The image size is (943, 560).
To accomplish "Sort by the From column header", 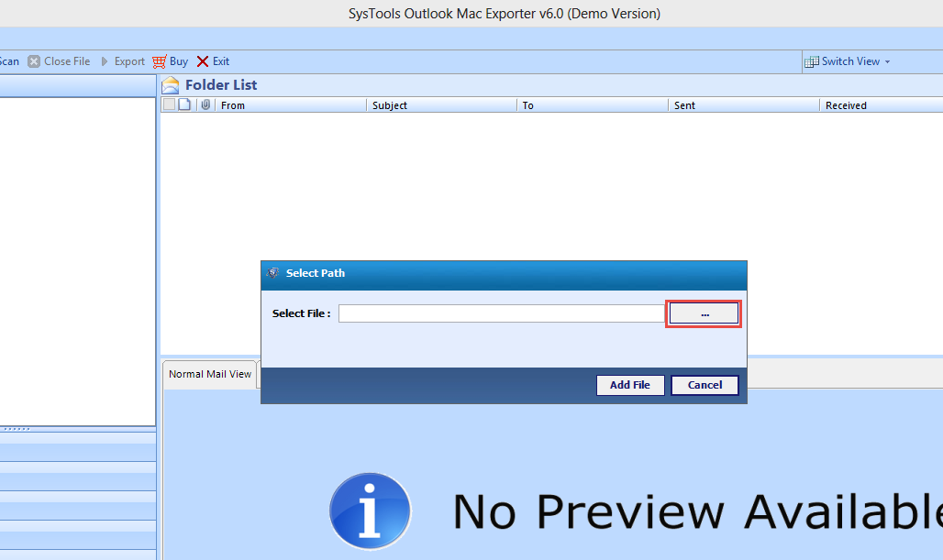I will point(291,105).
